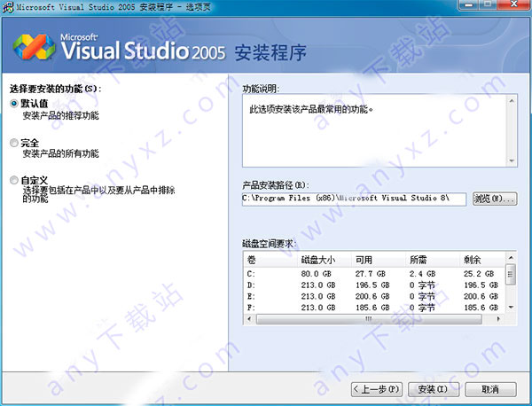Click the installer icon in the title bar
Screen dimensions: 532x406
[x=8, y=7]
